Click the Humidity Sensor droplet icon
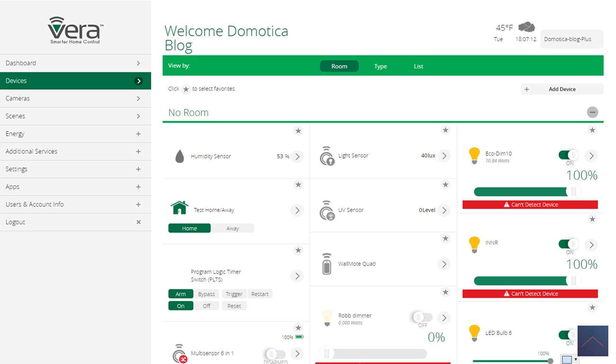This screenshot has width=616, height=364. coord(180,156)
